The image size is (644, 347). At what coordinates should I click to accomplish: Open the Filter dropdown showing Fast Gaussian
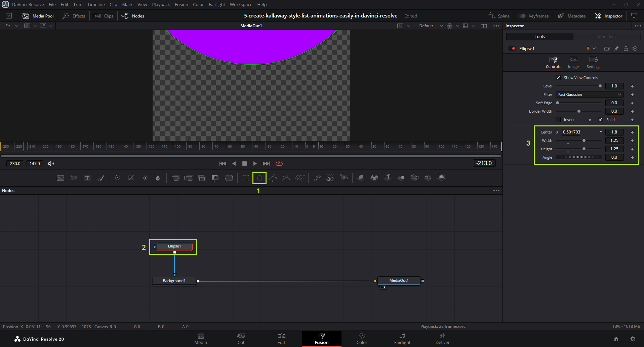tap(589, 94)
